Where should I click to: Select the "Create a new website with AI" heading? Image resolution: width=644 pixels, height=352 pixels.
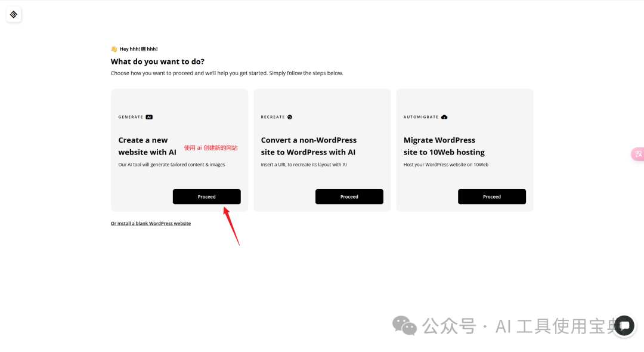tap(147, 146)
